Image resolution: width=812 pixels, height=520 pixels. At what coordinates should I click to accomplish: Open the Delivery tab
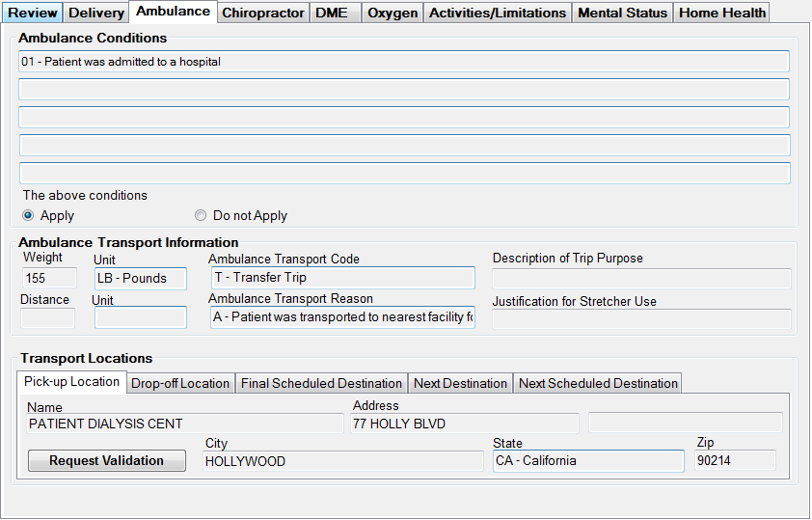click(x=96, y=13)
